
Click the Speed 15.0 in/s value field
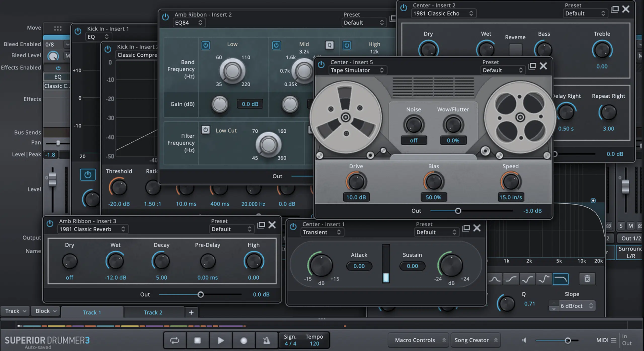[511, 197]
